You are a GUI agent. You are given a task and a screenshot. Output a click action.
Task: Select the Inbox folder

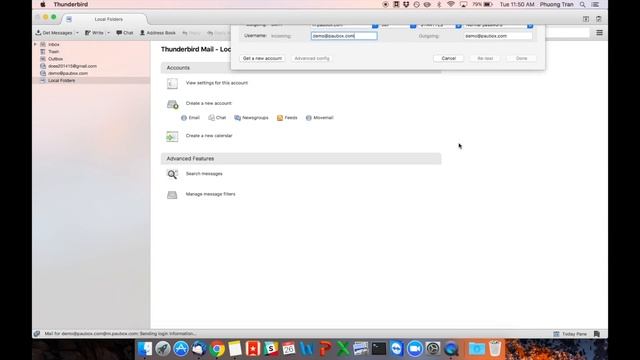click(x=53, y=44)
